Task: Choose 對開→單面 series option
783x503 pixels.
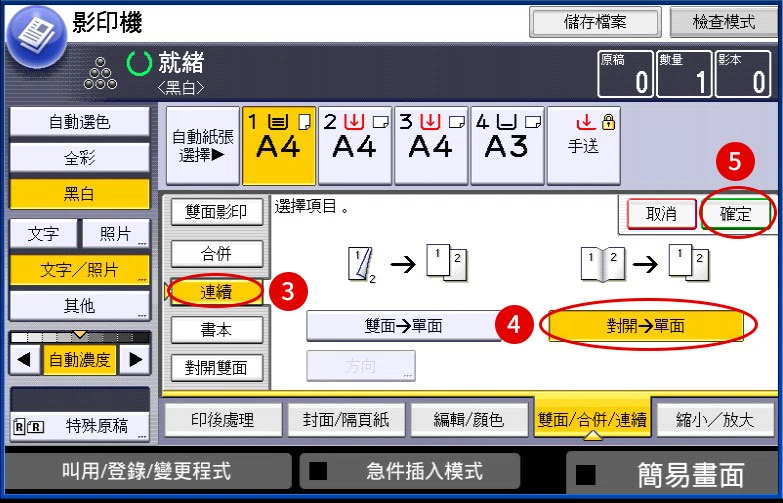Action: click(x=646, y=326)
